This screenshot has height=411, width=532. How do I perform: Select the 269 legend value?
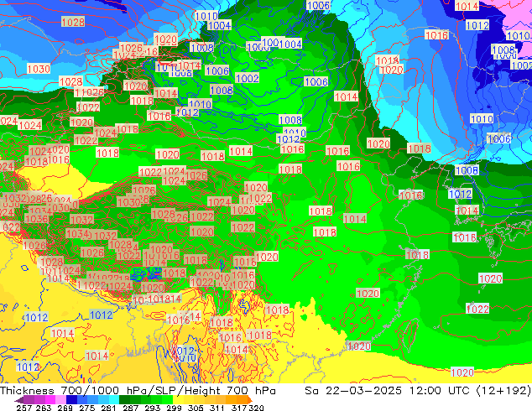click(x=65, y=408)
